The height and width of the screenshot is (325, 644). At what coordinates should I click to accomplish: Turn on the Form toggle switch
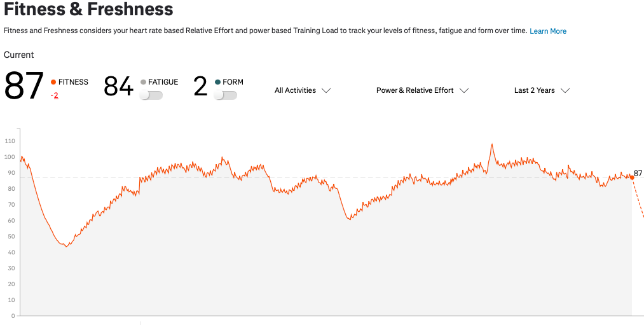226,95
